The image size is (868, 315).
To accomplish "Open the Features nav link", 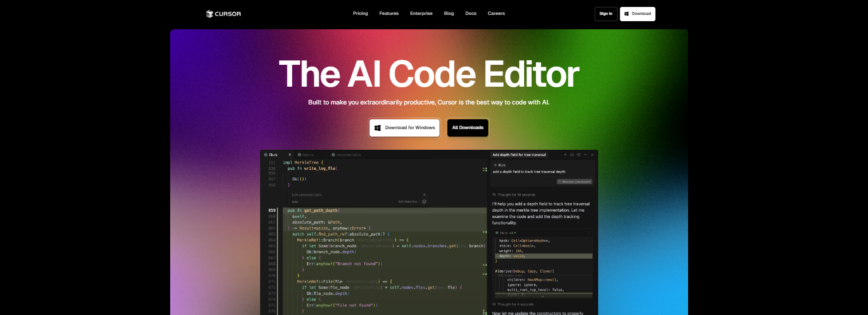I will click(389, 13).
